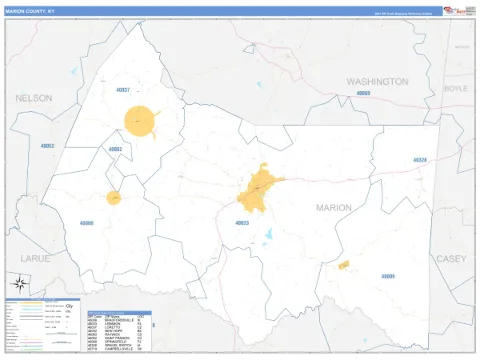The image size is (480, 360).
Task: Click ZIP code label 40328
Action: click(420, 160)
